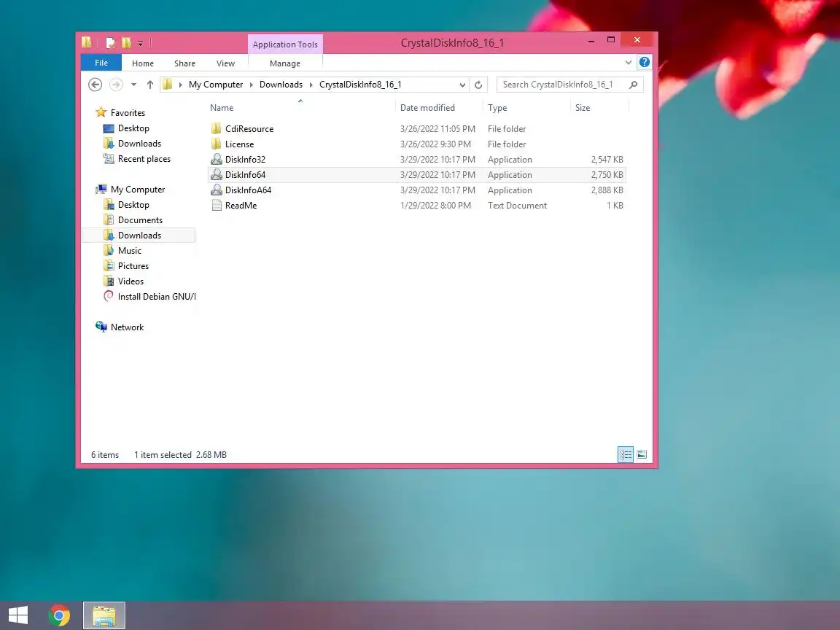Viewport: 840px width, 630px height.
Task: Click the 2,750 KB size cell
Action: click(607, 175)
